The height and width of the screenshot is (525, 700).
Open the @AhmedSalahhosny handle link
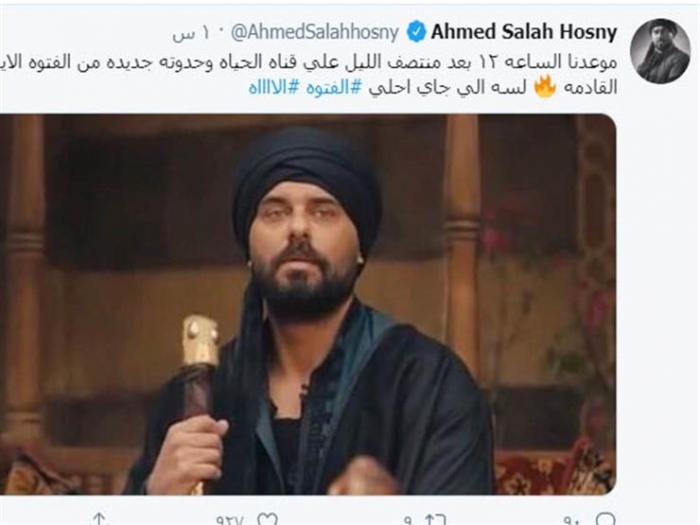pyautogui.click(x=315, y=33)
